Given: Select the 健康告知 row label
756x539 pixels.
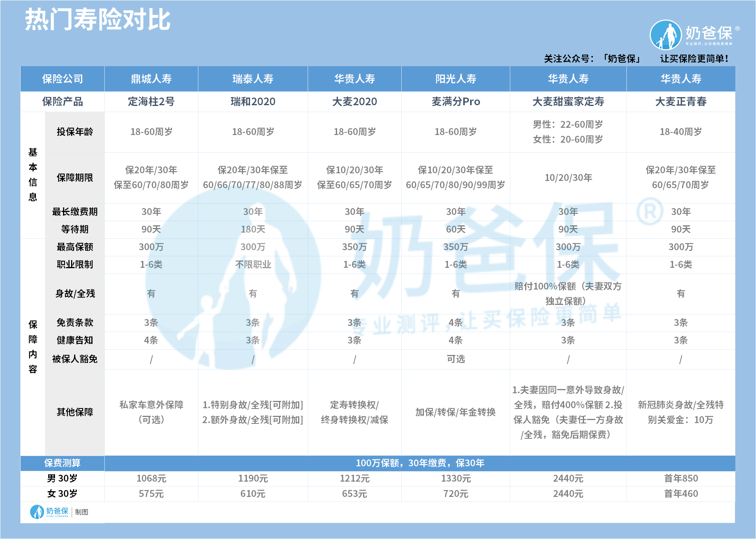Looking at the screenshot, I should 75,340.
